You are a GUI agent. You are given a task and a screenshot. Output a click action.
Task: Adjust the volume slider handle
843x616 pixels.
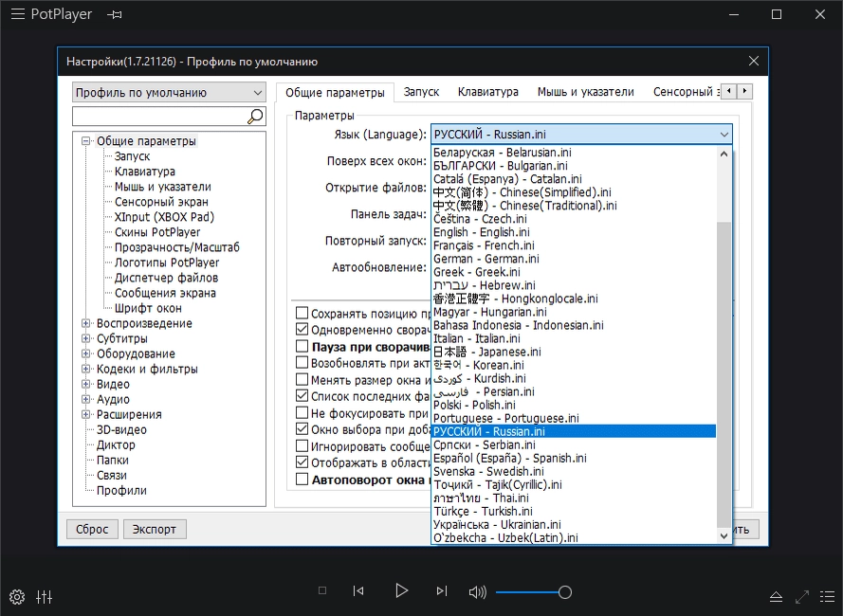click(564, 592)
